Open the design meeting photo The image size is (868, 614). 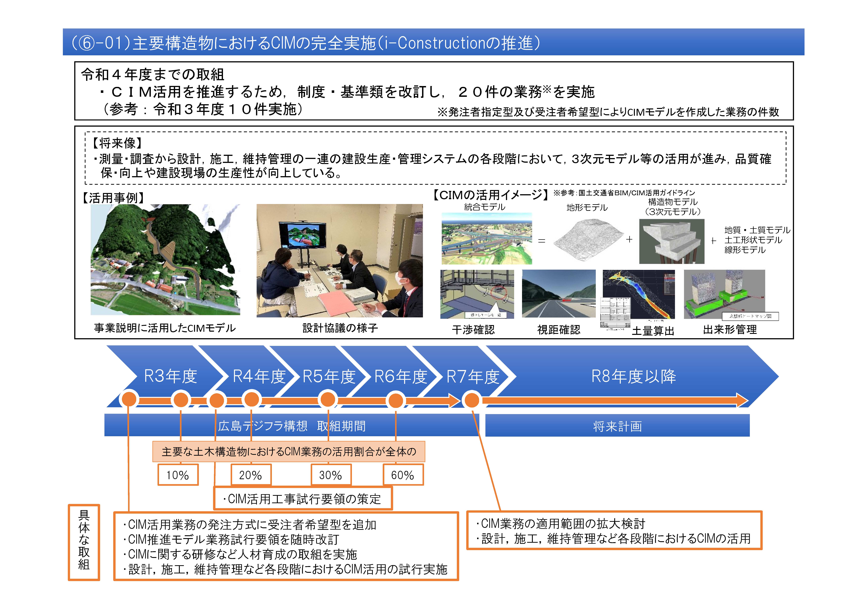pos(340,261)
